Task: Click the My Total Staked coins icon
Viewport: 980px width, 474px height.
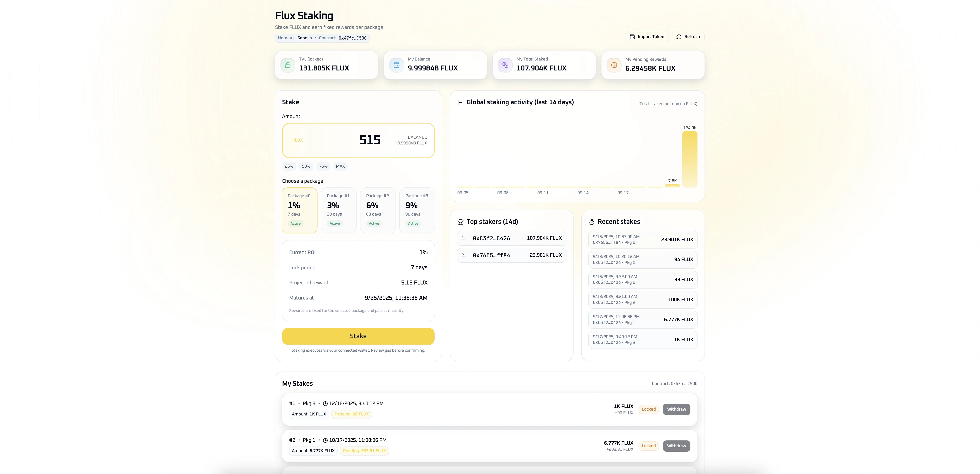Action: tap(505, 65)
